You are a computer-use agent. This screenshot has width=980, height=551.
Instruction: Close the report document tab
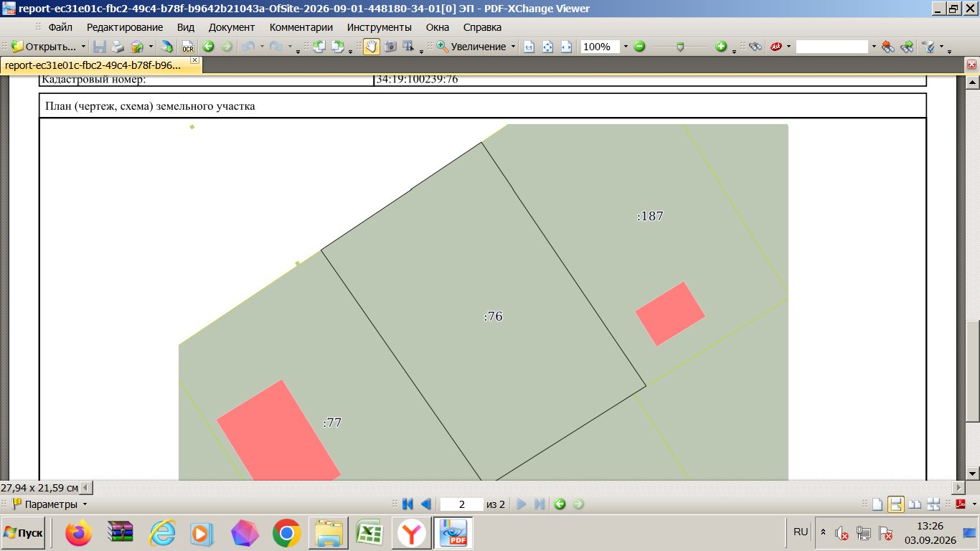tap(194, 60)
